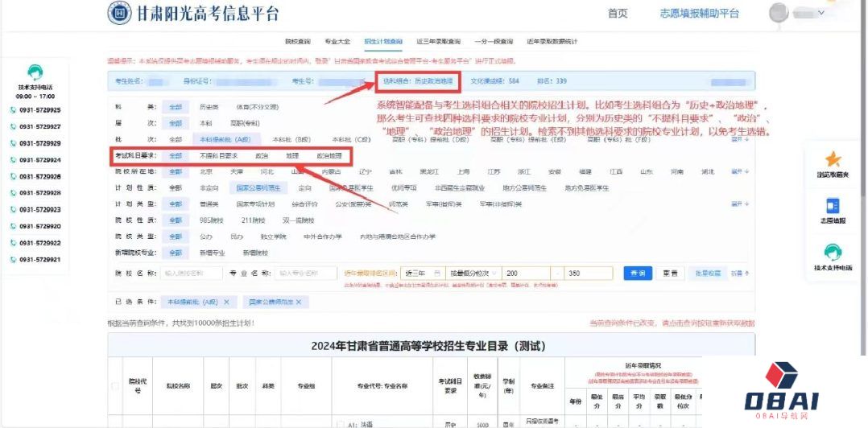868x428 pixels.
Task: Collapse filters with 收起 beside 批量收藏
Action: pyautogui.click(x=740, y=274)
